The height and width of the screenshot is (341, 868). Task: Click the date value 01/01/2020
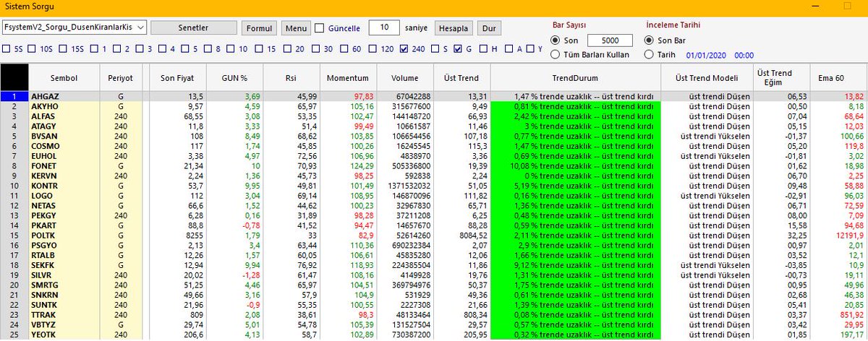point(707,55)
